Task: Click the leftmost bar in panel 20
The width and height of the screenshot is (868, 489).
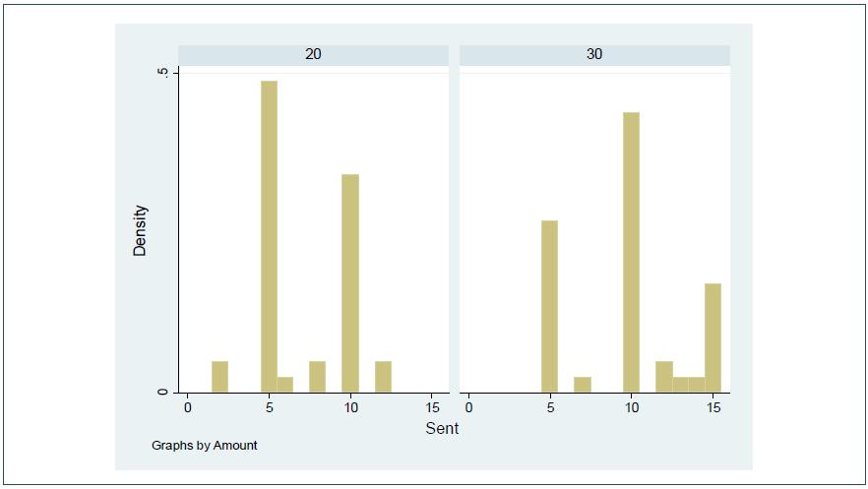Action: coord(219,377)
